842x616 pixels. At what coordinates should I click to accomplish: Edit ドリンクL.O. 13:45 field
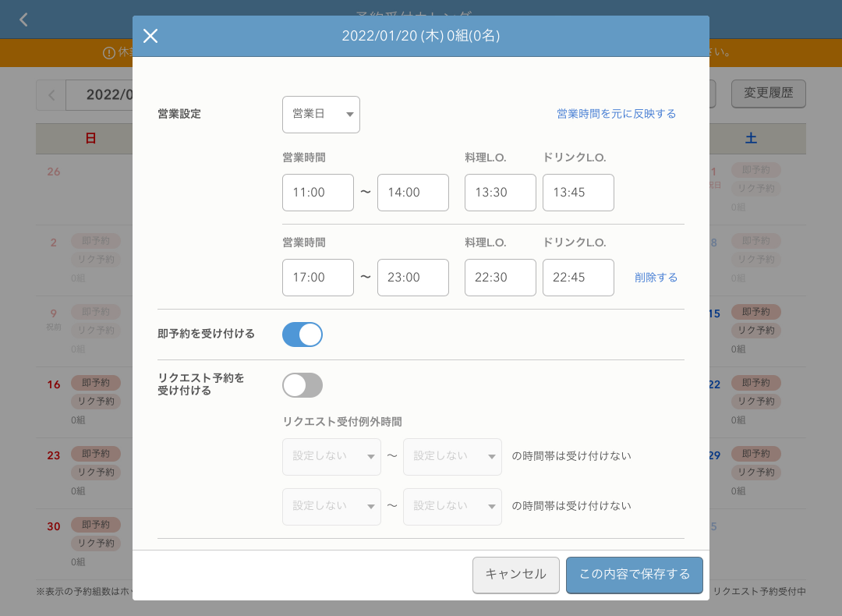point(578,193)
